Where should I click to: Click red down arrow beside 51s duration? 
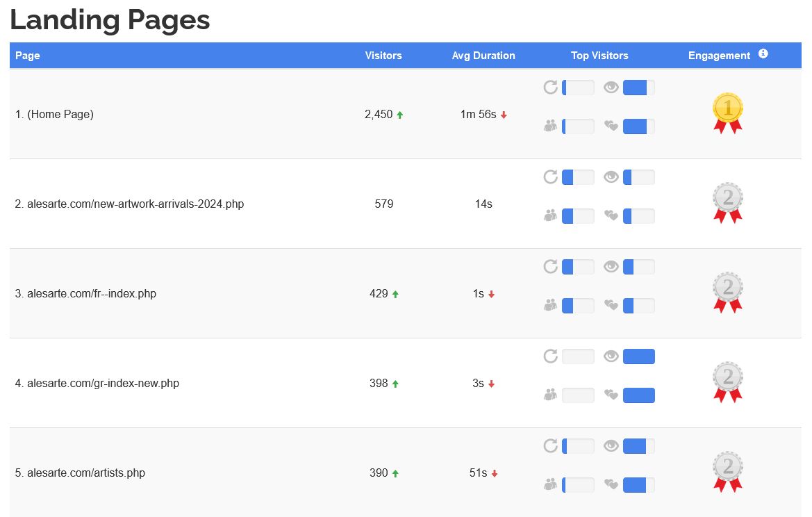(x=495, y=473)
